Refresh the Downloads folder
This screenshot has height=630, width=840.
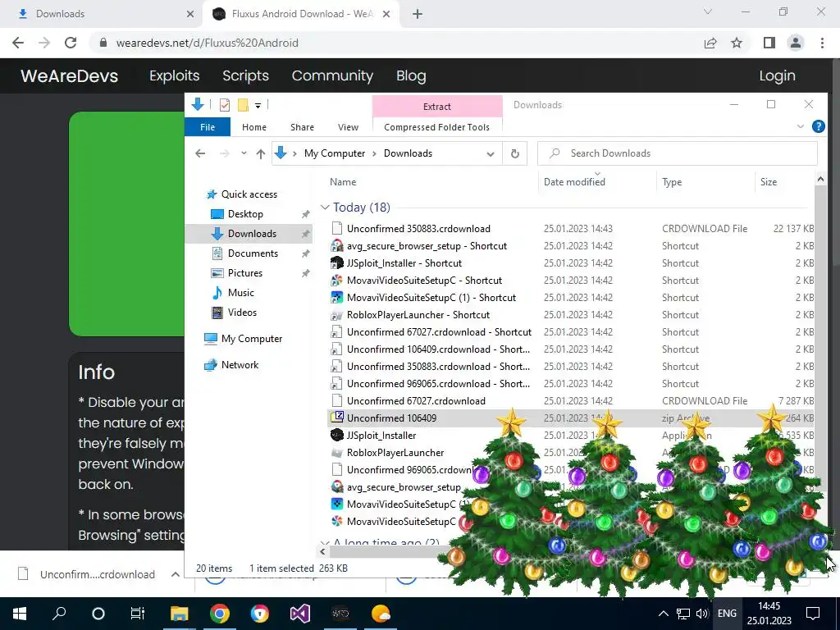pos(515,153)
